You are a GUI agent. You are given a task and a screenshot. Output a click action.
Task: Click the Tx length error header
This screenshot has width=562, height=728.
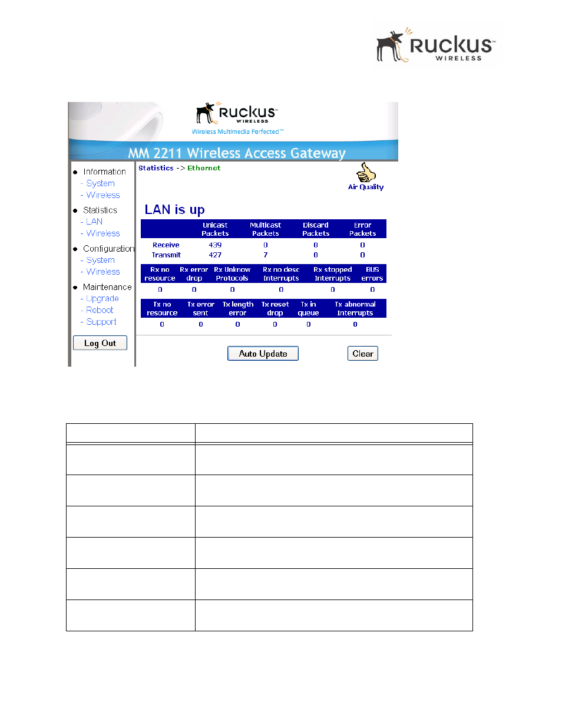(238, 309)
